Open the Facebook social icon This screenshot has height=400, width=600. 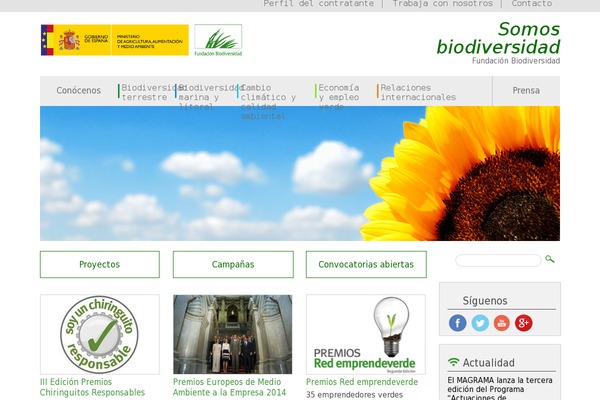(x=458, y=323)
